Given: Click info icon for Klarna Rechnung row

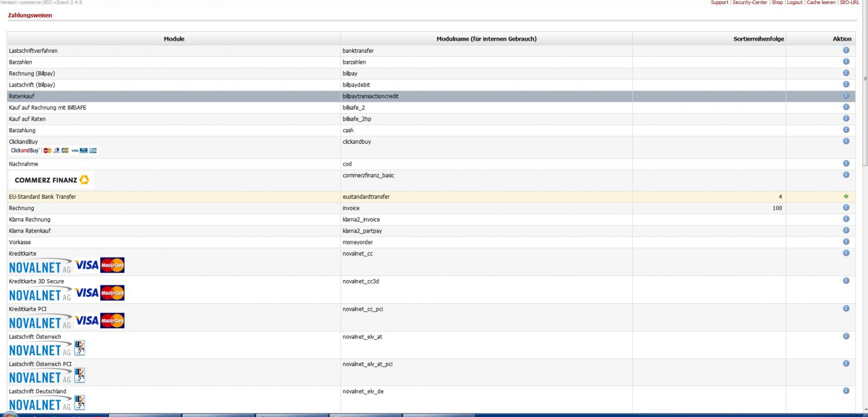Looking at the screenshot, I should tap(845, 219).
